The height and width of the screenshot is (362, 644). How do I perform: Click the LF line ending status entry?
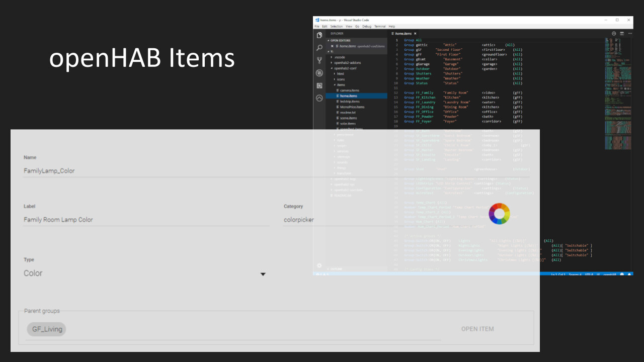coord(598,274)
